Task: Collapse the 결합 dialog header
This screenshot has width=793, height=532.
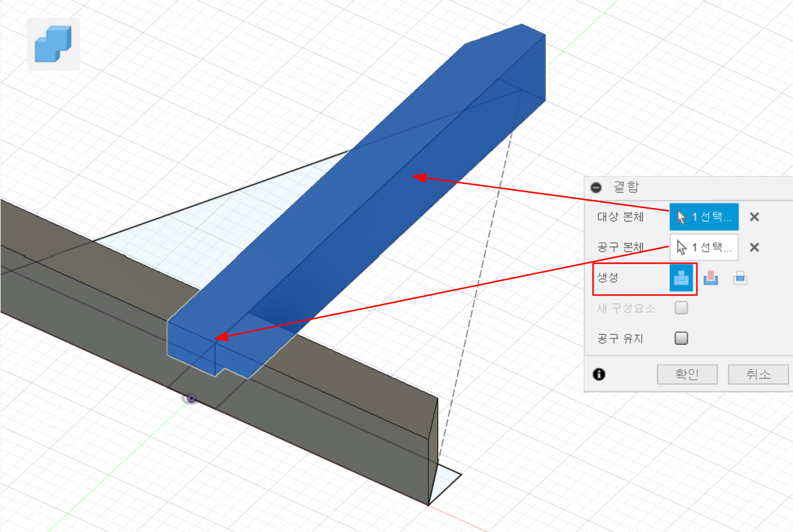Action: click(x=596, y=187)
